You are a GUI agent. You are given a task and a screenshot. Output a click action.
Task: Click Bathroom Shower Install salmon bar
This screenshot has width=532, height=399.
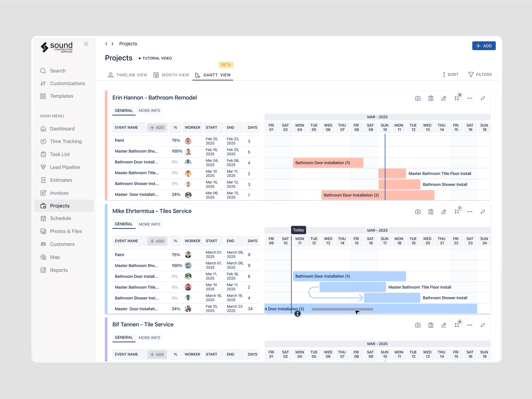pyautogui.click(x=399, y=184)
